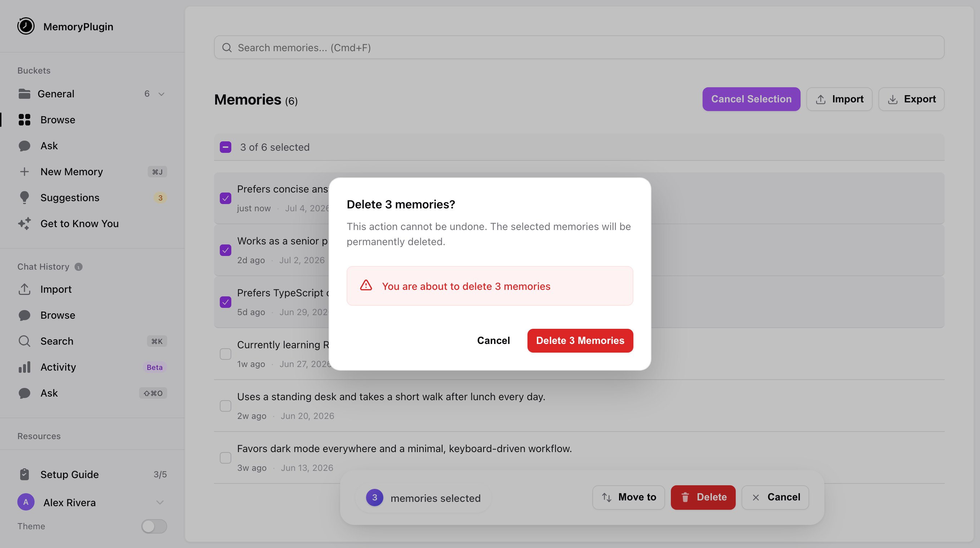Check the 'Uses a standing desk' memory checkbox
Viewport: 980px width, 548px height.
[226, 406]
